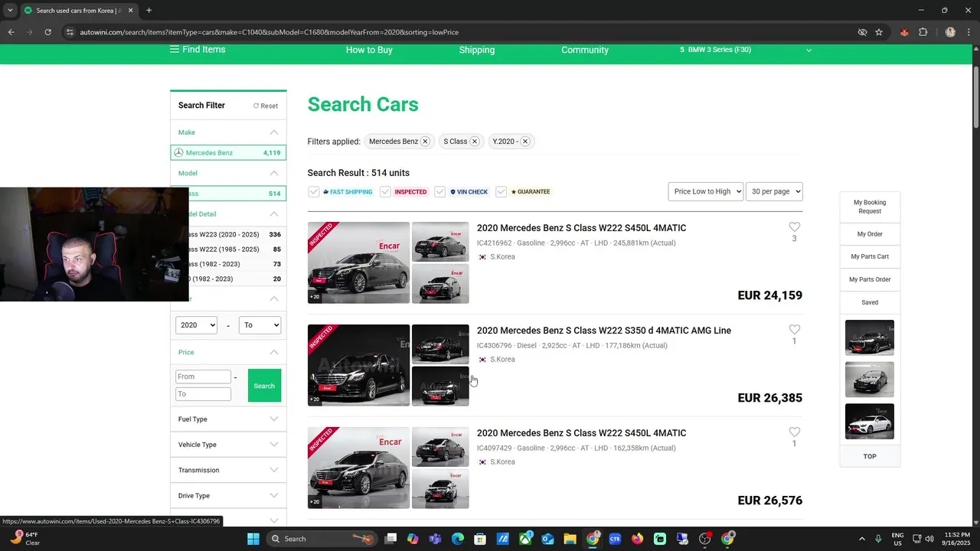This screenshot has width=980, height=551.
Task: Select the W222 (1985 - 2025) model detail
Action: [x=236, y=249]
